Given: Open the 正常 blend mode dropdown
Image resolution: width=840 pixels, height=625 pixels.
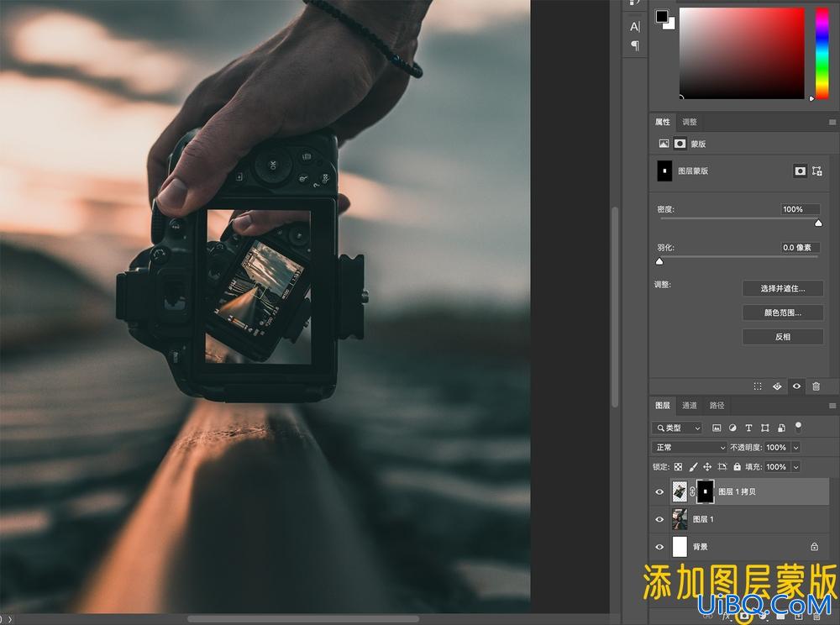Looking at the screenshot, I should coord(690,447).
